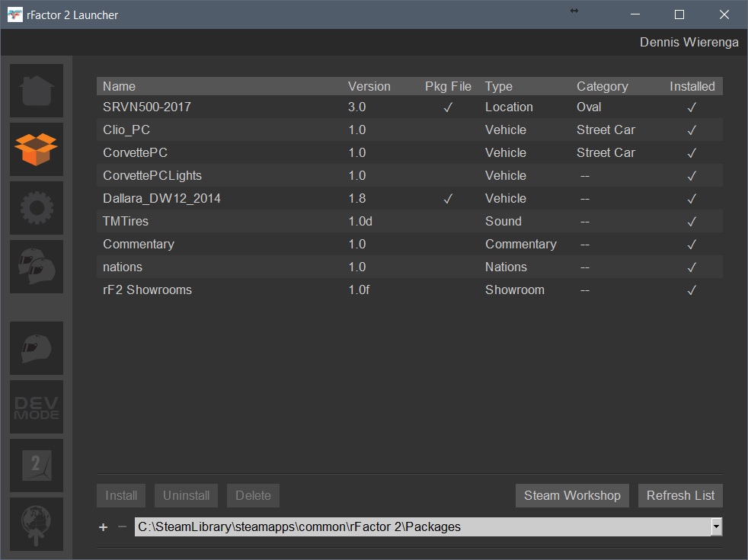Click the Street Car category of Clio_PC
This screenshot has width=748, height=560.
(x=606, y=130)
